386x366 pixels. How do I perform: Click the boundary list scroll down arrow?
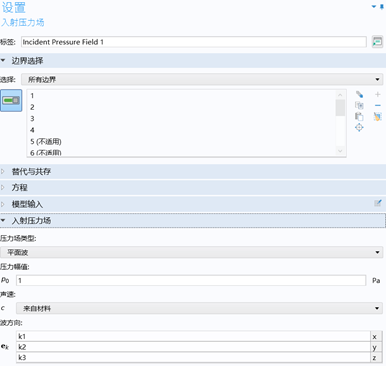(x=340, y=151)
